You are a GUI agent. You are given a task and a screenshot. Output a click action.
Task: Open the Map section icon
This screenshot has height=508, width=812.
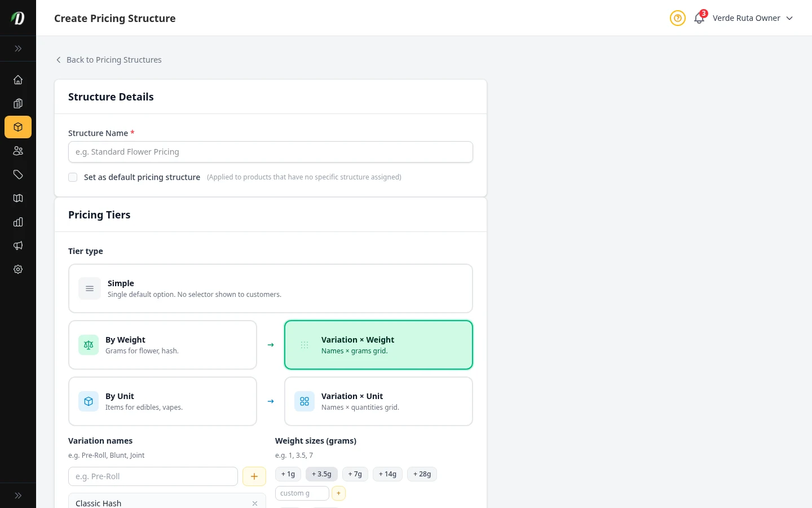point(18,198)
